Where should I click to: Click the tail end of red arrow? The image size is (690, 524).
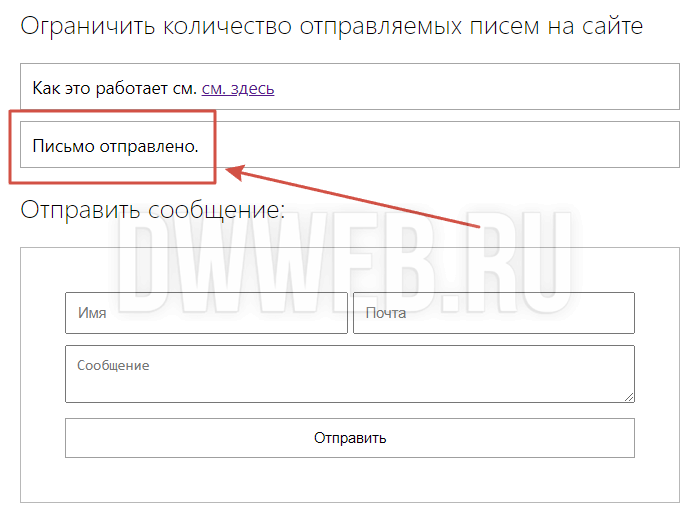[x=480, y=225]
